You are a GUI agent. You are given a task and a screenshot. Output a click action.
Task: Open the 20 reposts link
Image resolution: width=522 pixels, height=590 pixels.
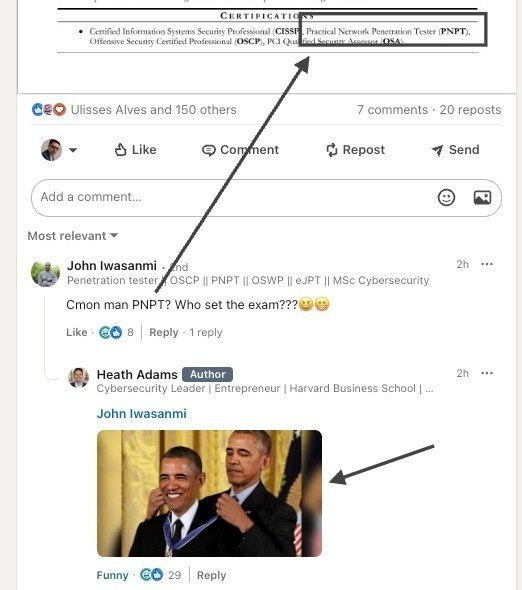[x=470, y=109]
